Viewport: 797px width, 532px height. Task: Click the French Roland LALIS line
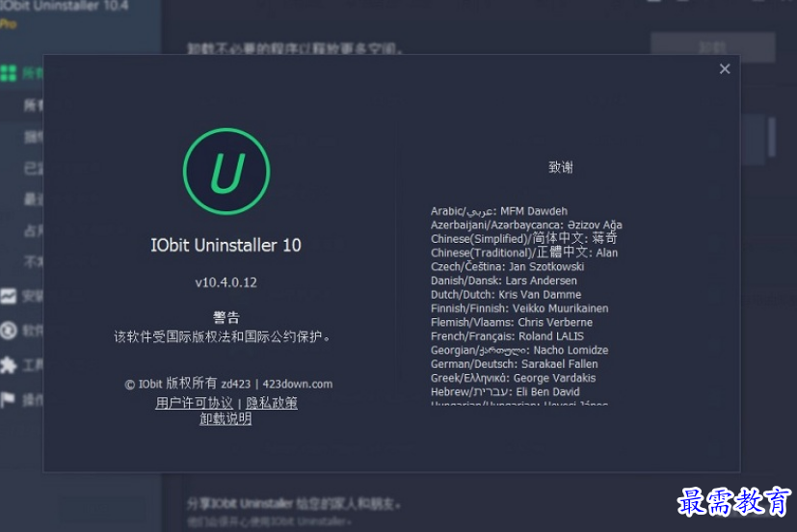507,335
